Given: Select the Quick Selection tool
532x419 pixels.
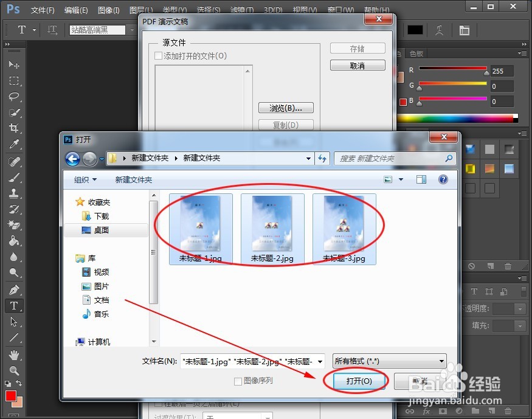Looking at the screenshot, I should 14,113.
